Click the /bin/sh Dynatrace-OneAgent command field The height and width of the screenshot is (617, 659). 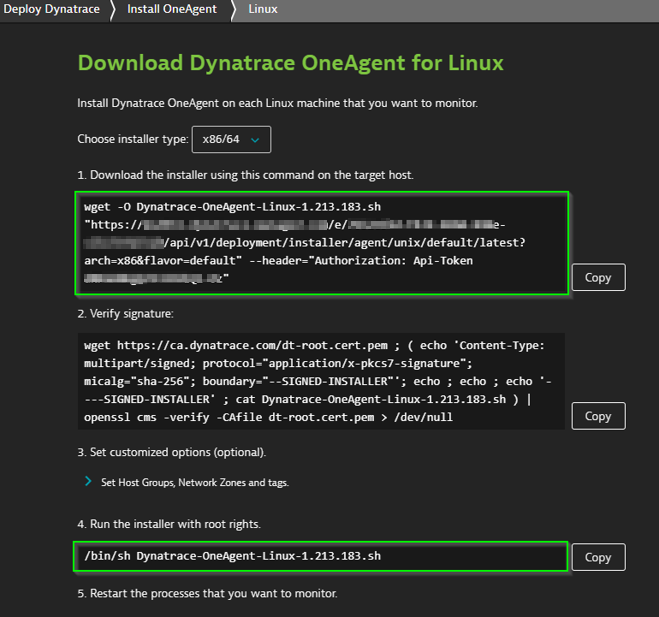tap(320, 556)
